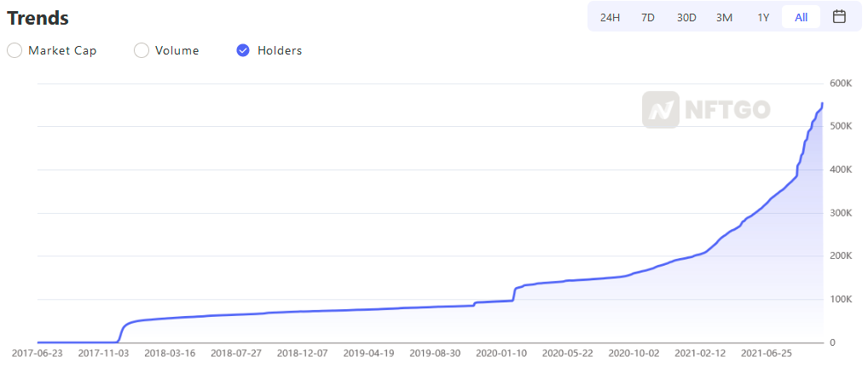The image size is (868, 368).
Task: Click the 100K axis label
Action: click(x=841, y=299)
